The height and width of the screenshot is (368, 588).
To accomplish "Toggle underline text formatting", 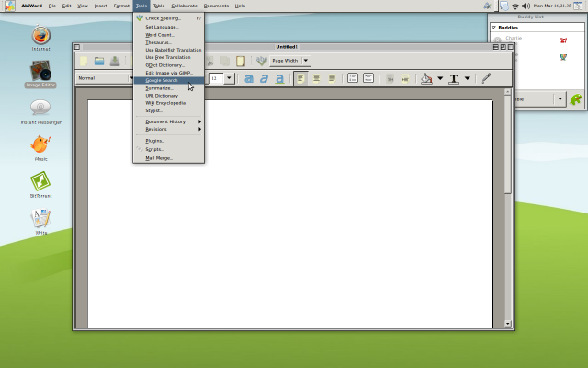I will click(279, 78).
